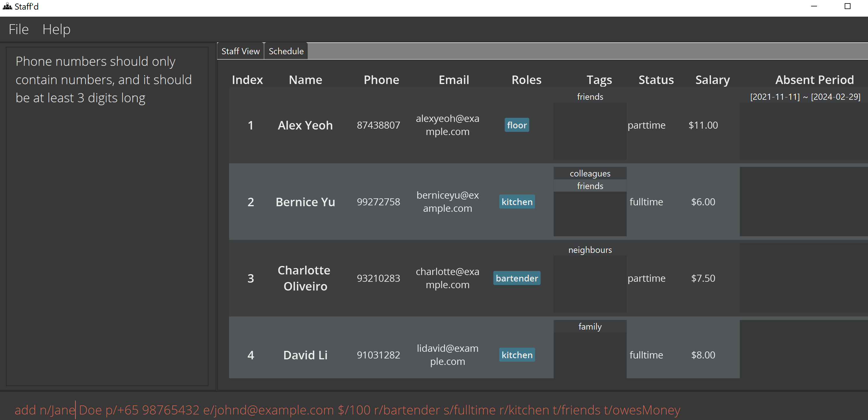This screenshot has width=868, height=420.
Task: Click the floor role badge for Alex Yeoh
Action: point(517,125)
